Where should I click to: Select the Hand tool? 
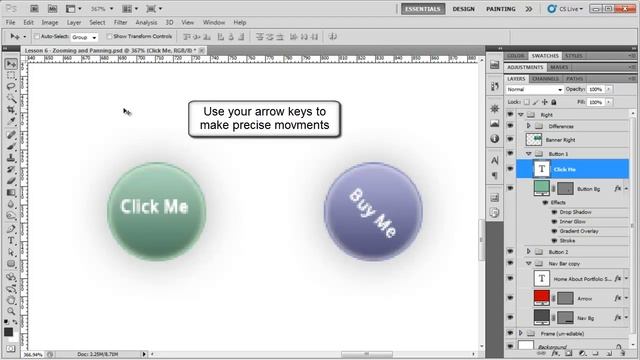coord(11,300)
